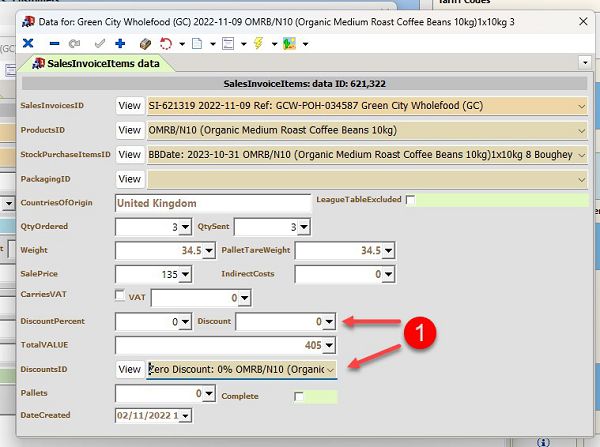Click the eraser clear icon in toolbar
Viewport: 600px width, 447px height.
145,44
